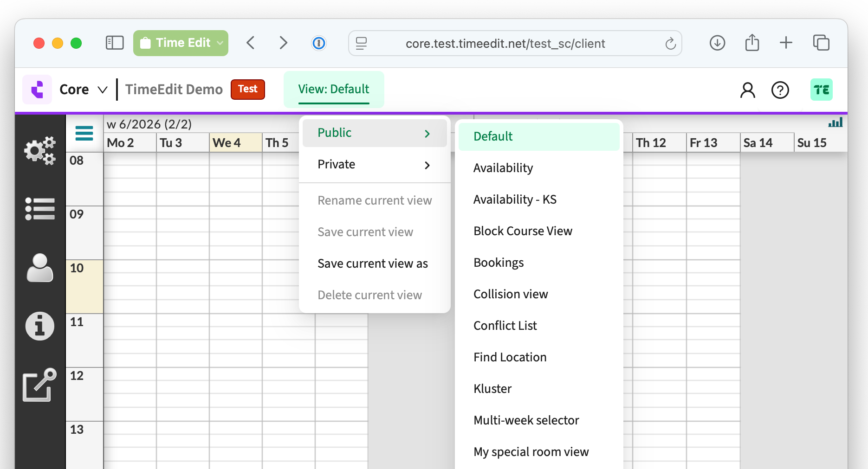The height and width of the screenshot is (469, 868).
Task: Choose Block Course View from submenu
Action: (x=523, y=231)
